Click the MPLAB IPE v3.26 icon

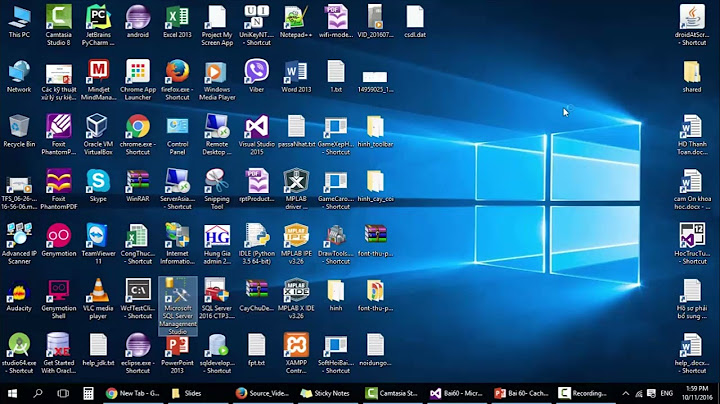point(296,243)
